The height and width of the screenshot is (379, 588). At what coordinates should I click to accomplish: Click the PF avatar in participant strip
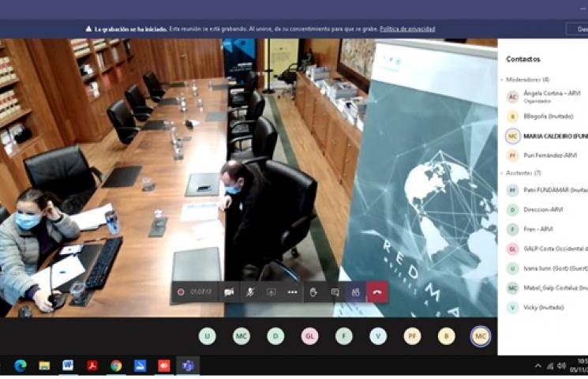(412, 336)
